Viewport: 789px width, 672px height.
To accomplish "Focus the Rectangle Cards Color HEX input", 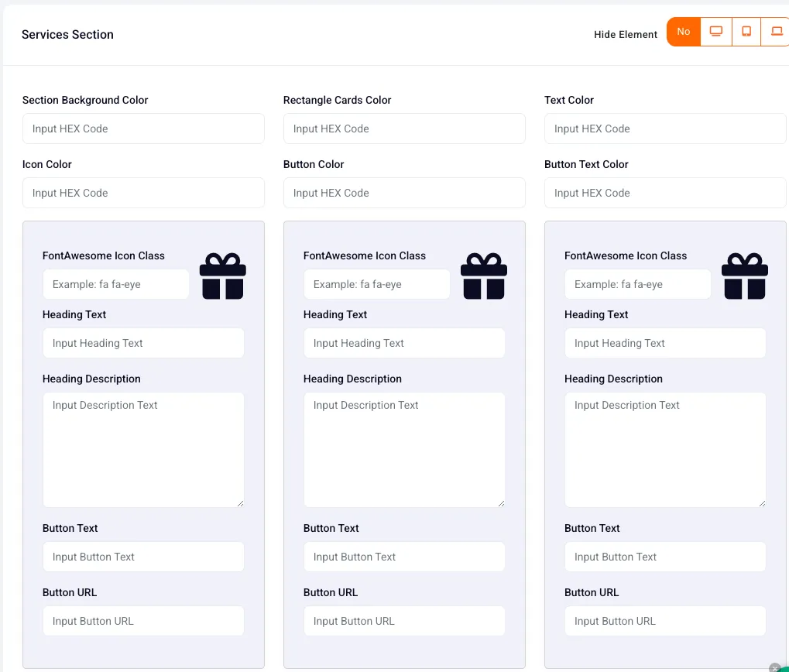I will (x=404, y=129).
